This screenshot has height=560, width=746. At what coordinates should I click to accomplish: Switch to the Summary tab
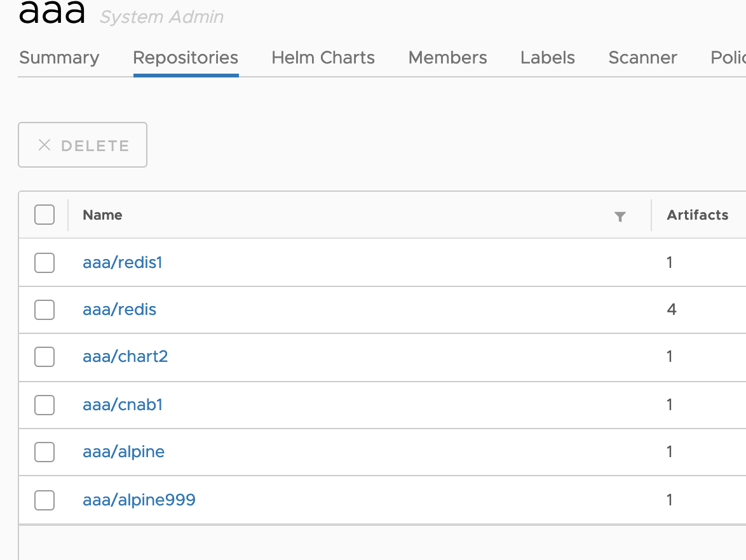click(x=58, y=58)
